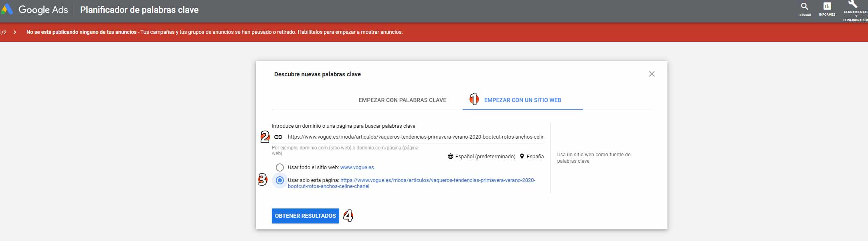
Task: Click into the domain URL input field
Action: 415,137
